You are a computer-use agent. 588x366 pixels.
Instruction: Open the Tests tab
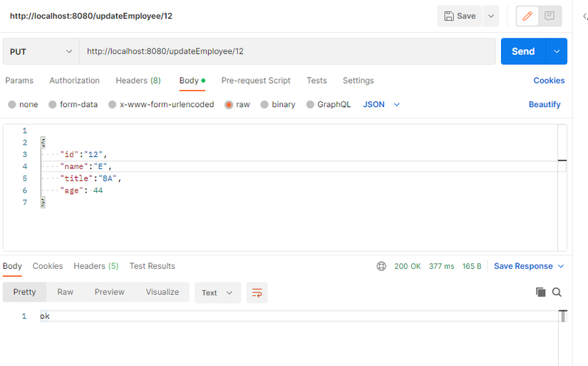coord(316,81)
